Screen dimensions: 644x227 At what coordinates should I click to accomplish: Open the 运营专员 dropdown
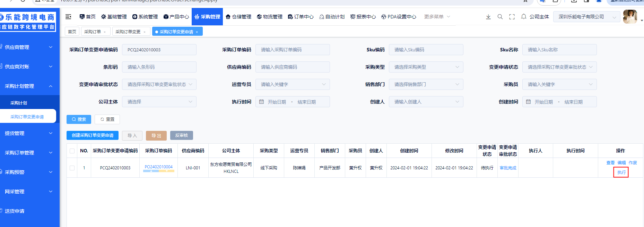coord(293,84)
